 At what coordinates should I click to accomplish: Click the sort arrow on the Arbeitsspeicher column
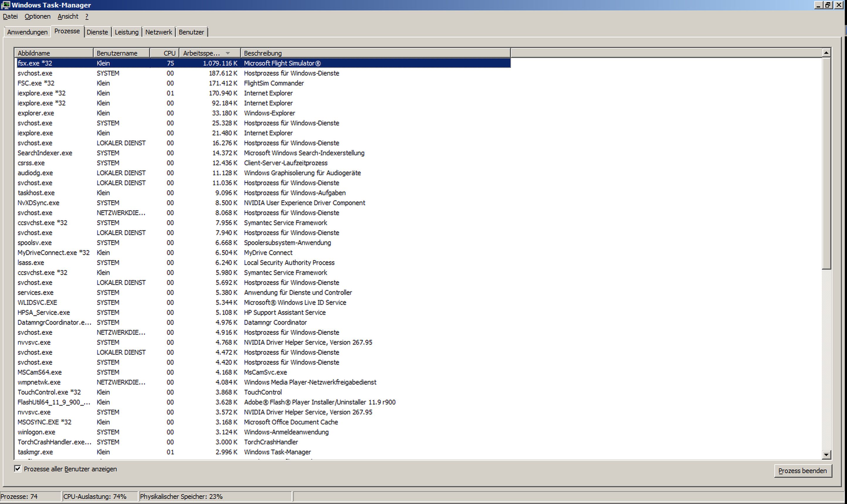point(228,53)
